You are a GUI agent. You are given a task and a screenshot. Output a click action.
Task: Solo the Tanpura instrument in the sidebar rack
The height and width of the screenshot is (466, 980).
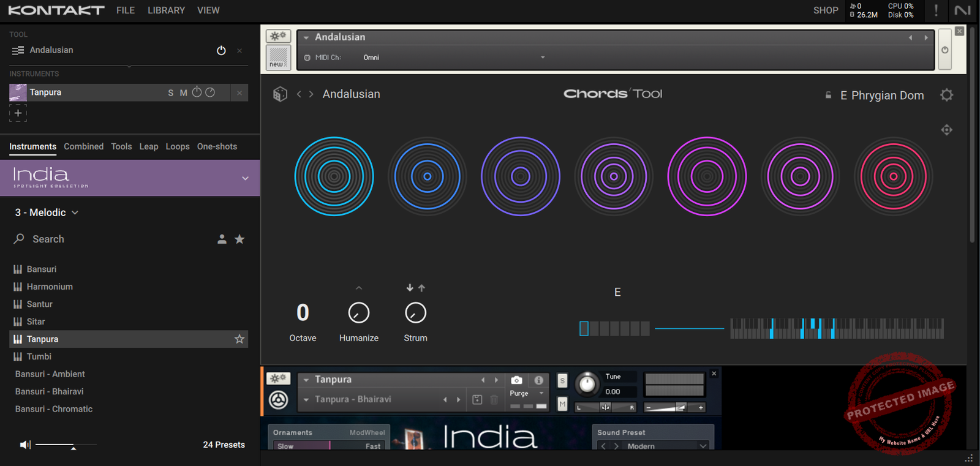coord(171,93)
